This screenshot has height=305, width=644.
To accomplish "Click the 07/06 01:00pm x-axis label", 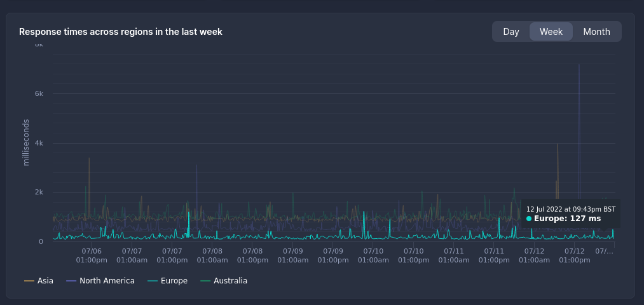I will [92, 255].
